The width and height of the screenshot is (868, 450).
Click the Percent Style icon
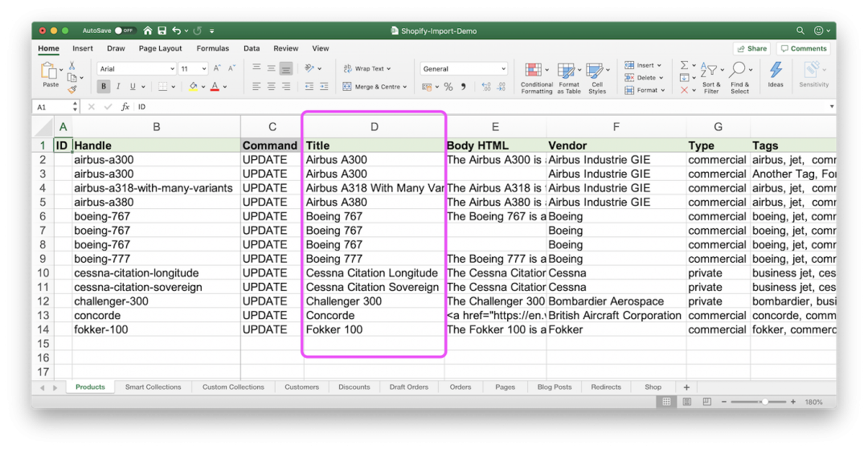click(x=448, y=87)
